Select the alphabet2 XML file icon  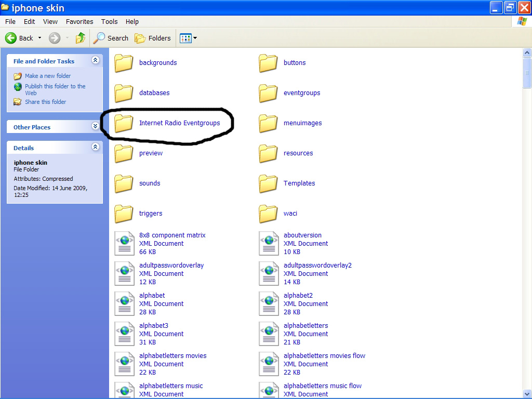pyautogui.click(x=269, y=303)
